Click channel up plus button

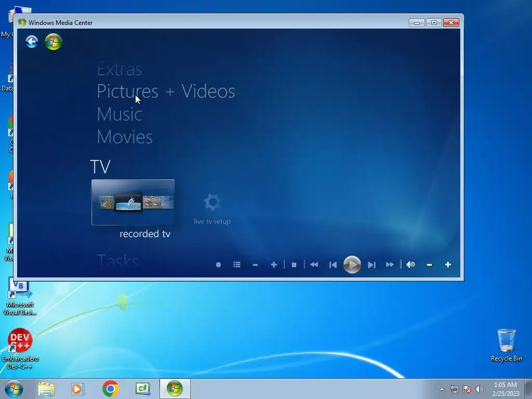pyautogui.click(x=274, y=264)
